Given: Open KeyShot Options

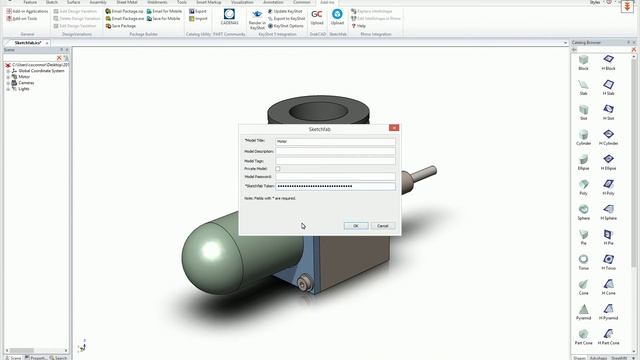Looking at the screenshot, I should coord(286,26).
